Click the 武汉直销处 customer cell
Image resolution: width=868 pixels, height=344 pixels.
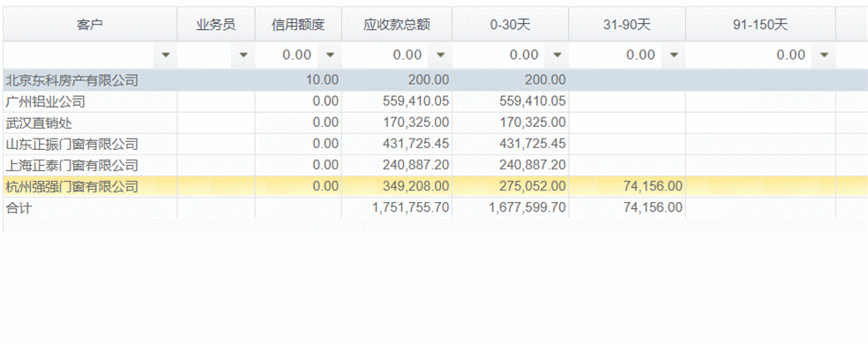point(90,123)
